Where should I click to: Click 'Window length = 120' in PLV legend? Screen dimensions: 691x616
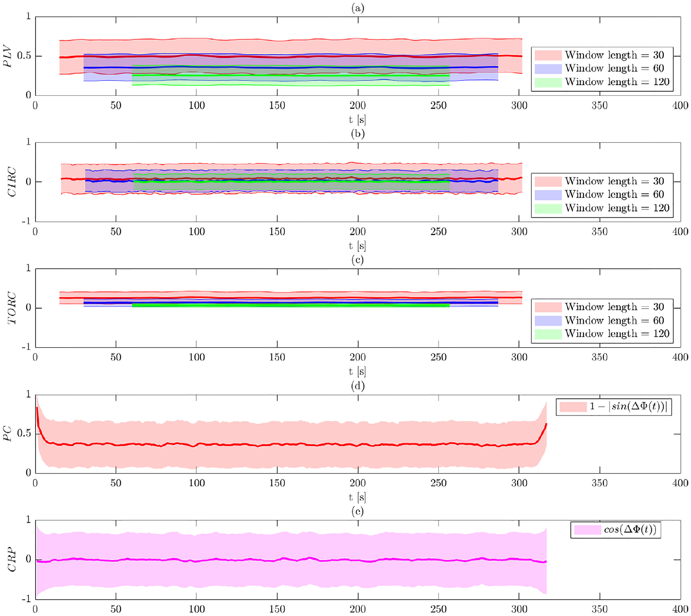[x=617, y=82]
